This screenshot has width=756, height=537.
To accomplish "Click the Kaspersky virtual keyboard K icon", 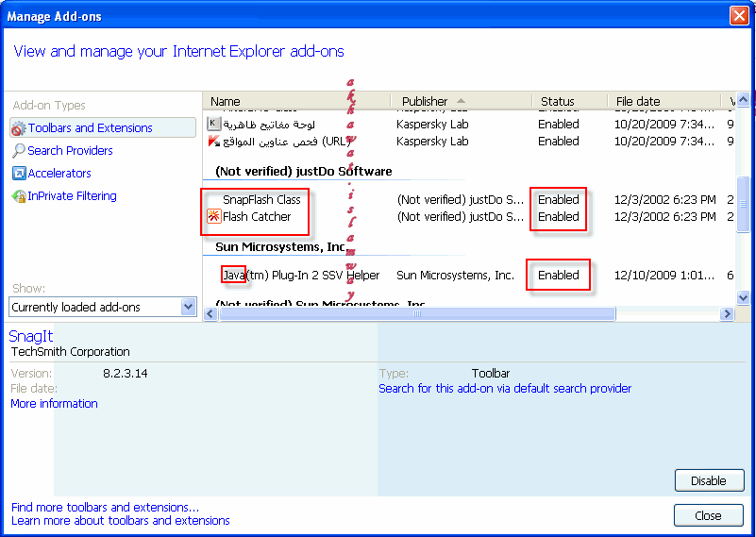I will pyautogui.click(x=213, y=124).
